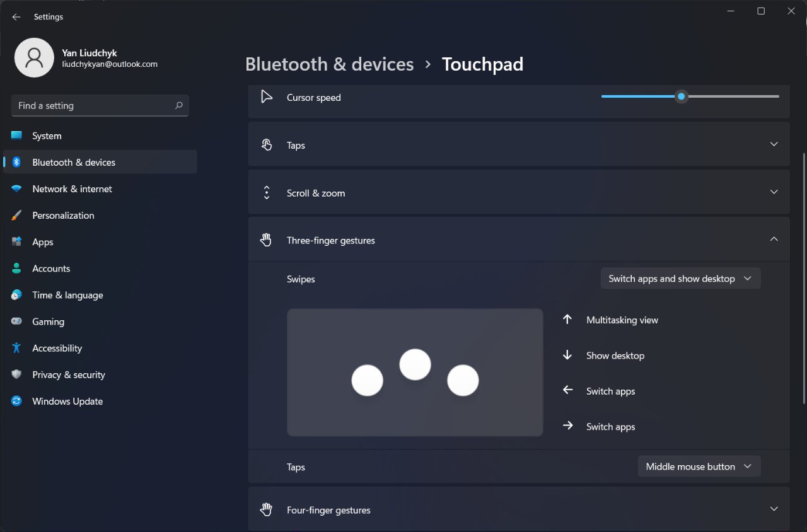Image resolution: width=807 pixels, height=532 pixels.
Task: Click the Privacy shield icon
Action: coord(16,374)
